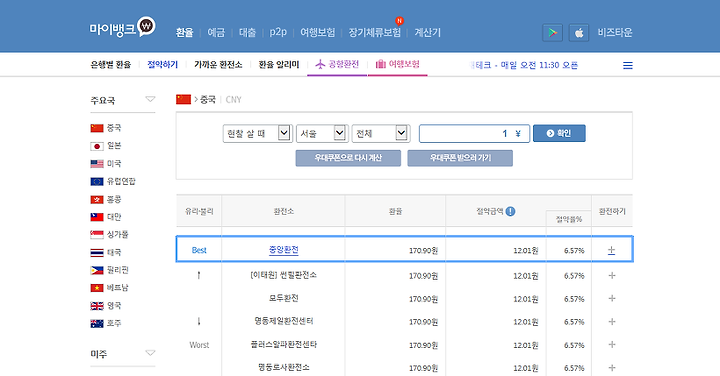The width and height of the screenshot is (720, 376).
Task: Click the China flag in sidebar
Action: [x=97, y=128]
